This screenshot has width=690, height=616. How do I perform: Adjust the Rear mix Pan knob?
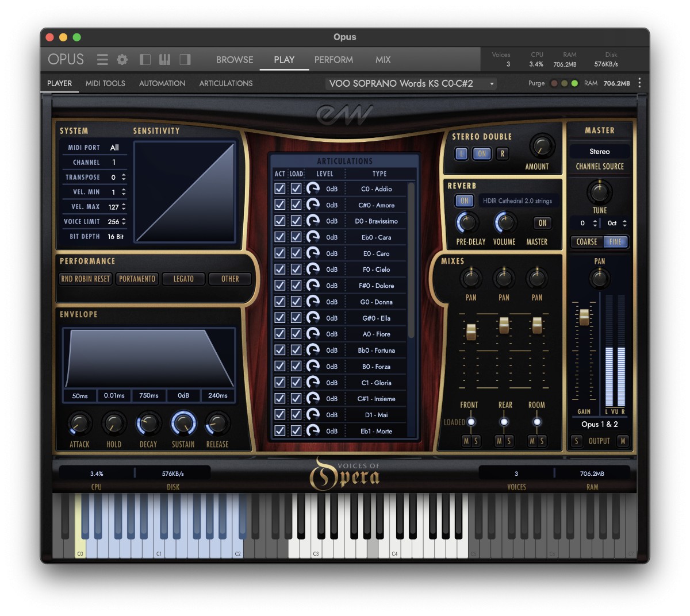pos(504,278)
